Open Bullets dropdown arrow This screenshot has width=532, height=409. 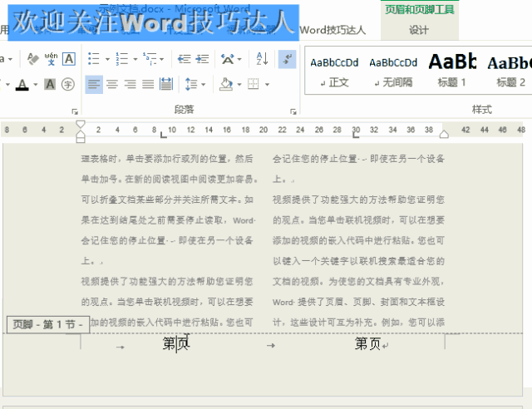pyautogui.click(x=107, y=59)
